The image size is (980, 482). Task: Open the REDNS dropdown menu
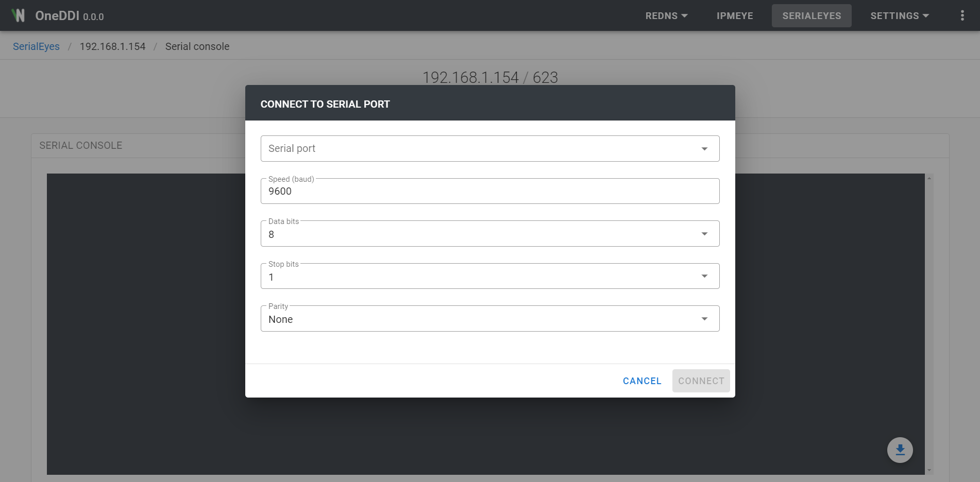[x=666, y=16]
